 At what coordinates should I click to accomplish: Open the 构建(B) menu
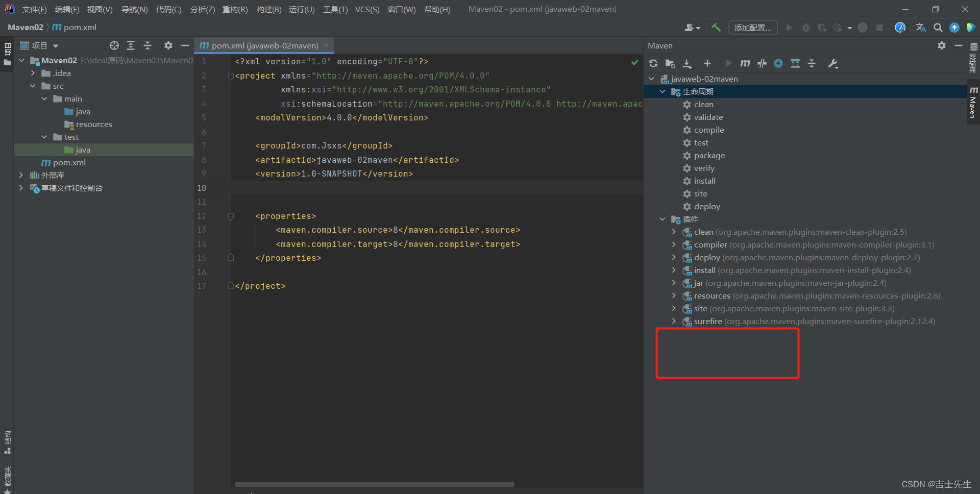(269, 10)
